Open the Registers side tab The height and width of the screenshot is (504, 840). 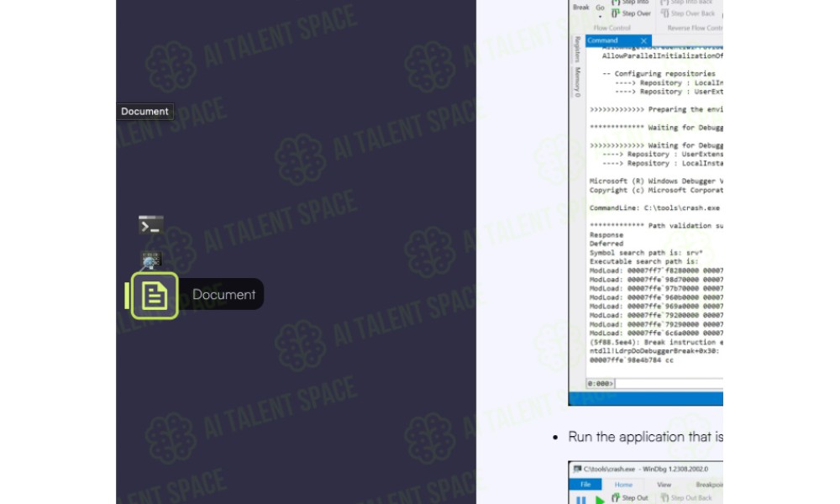pyautogui.click(x=577, y=50)
